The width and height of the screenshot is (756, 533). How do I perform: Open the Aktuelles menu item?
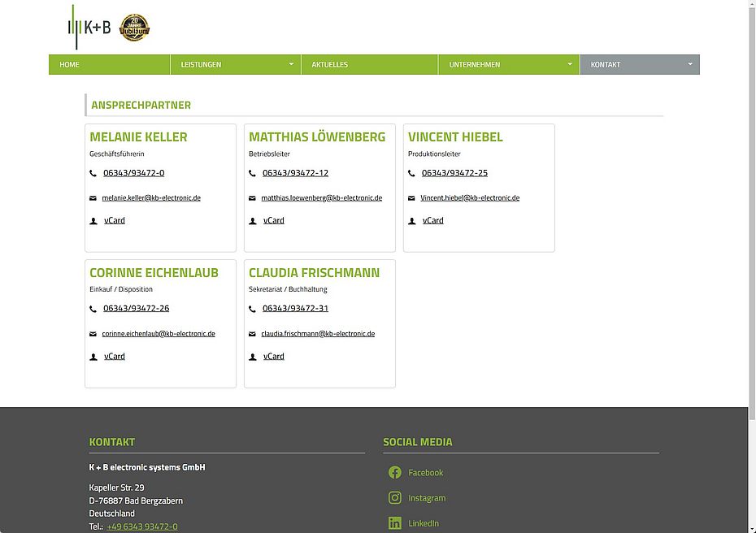(x=330, y=65)
